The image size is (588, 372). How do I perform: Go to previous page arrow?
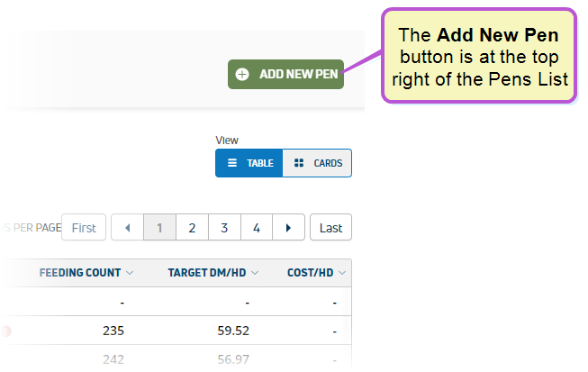point(128,228)
